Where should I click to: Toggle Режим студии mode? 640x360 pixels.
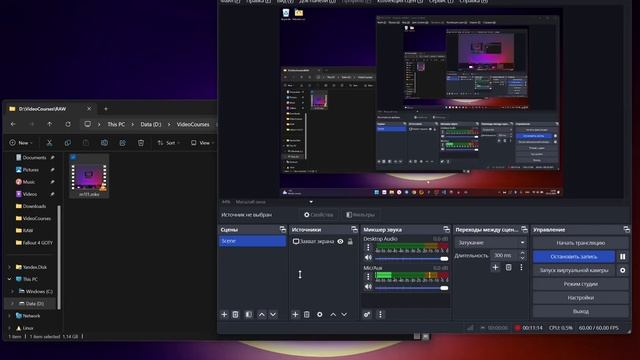(x=580, y=284)
